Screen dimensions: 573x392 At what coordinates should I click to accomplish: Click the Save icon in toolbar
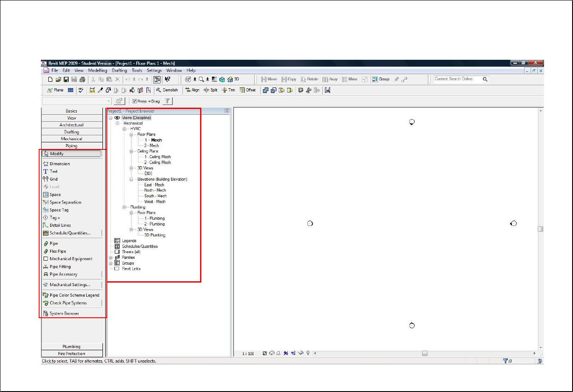tap(66, 80)
